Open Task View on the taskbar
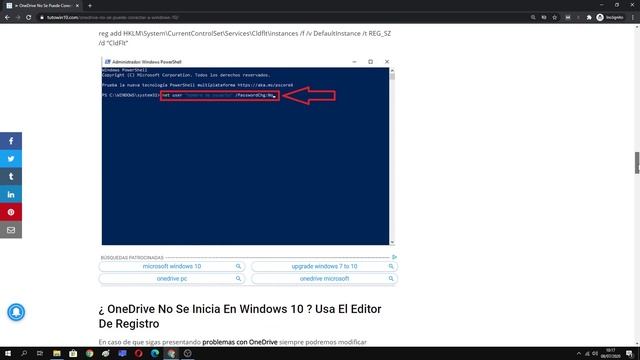Screen dimensions: 640x360 pyautogui.click(x=40, y=353)
